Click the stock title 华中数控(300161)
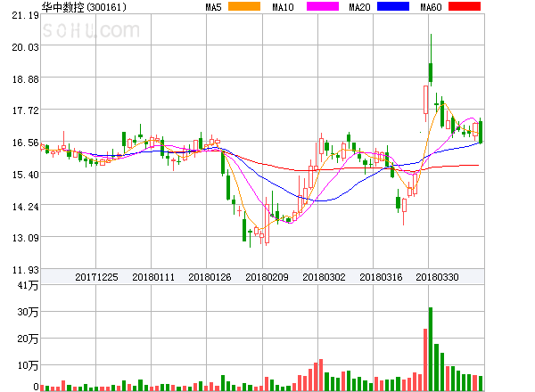 [84, 7]
